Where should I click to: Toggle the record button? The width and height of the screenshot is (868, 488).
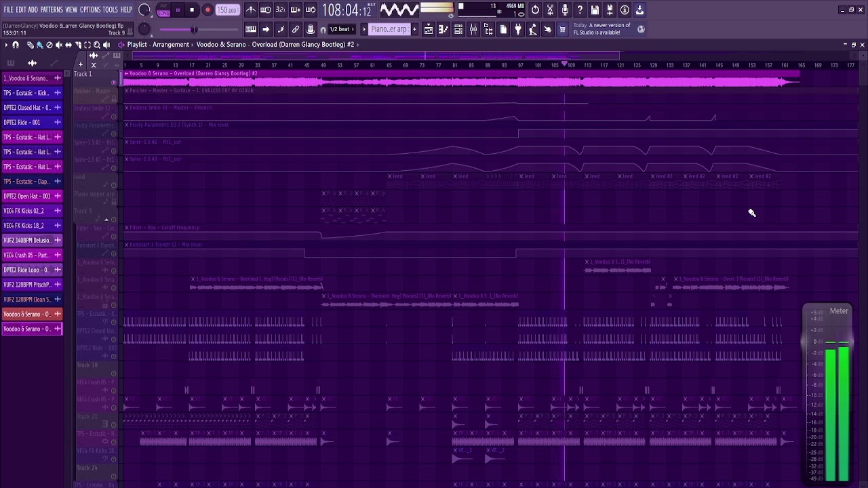point(208,10)
